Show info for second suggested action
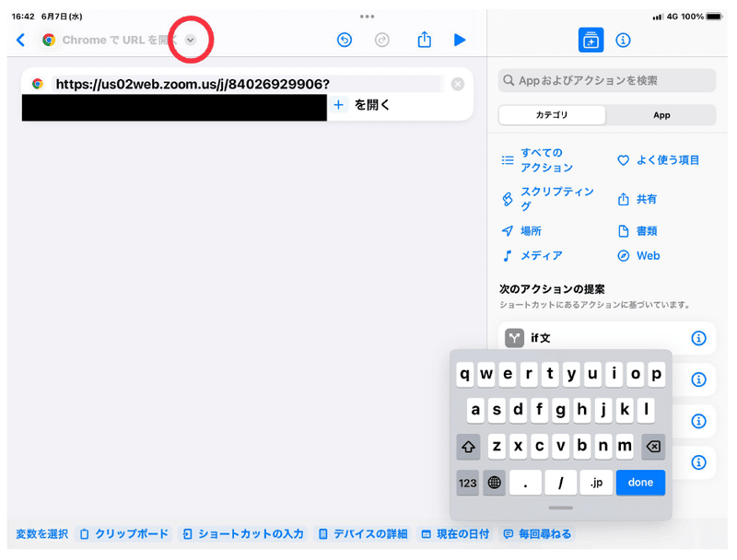Image resolution: width=737 pixels, height=560 pixels. point(698,379)
